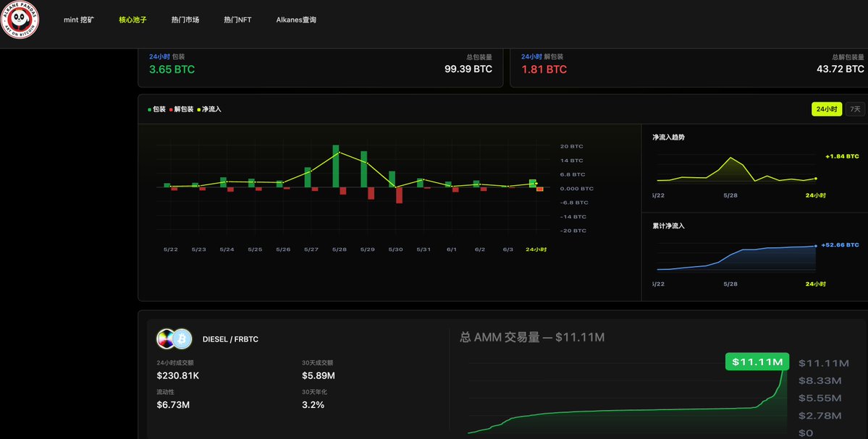Viewport: 868px width, 439px height.
Task: Click the 累计净流入 chart title
Action: (x=668, y=226)
